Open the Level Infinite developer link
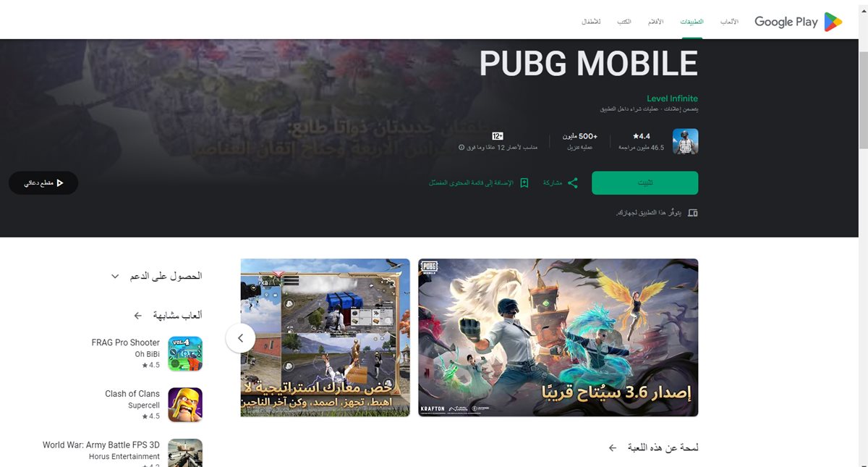 coord(673,98)
